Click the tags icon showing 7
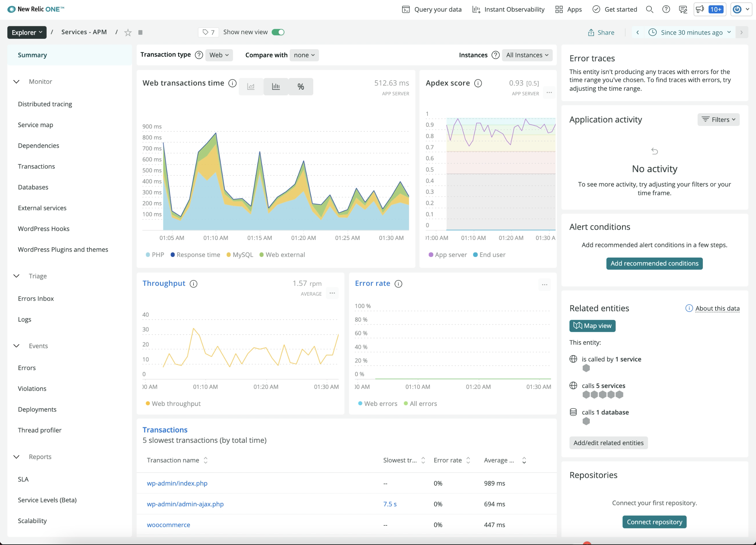 click(x=208, y=32)
